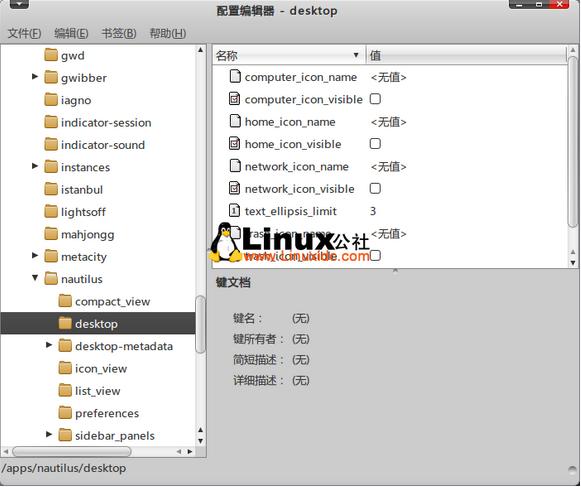Image resolution: width=581 pixels, height=487 pixels.
Task: Toggle the home_icon_visible checkbox
Action: (x=375, y=143)
